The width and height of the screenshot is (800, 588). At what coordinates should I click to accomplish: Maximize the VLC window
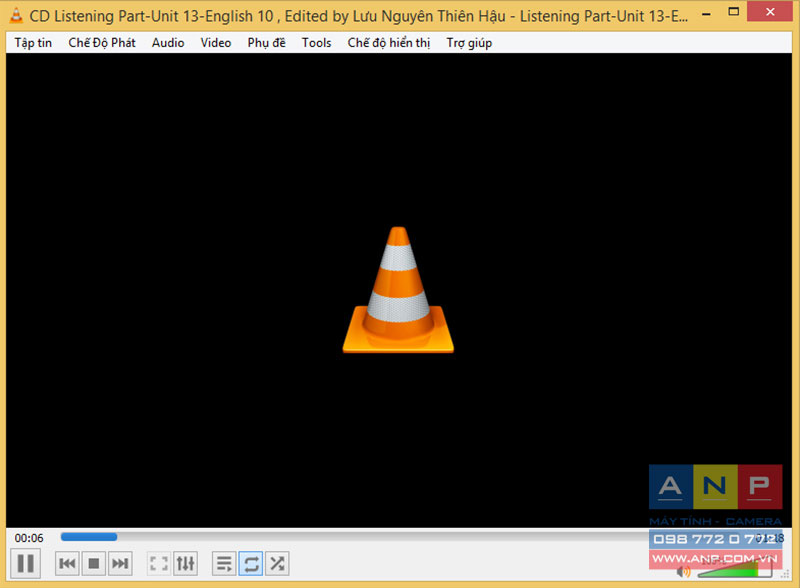734,12
